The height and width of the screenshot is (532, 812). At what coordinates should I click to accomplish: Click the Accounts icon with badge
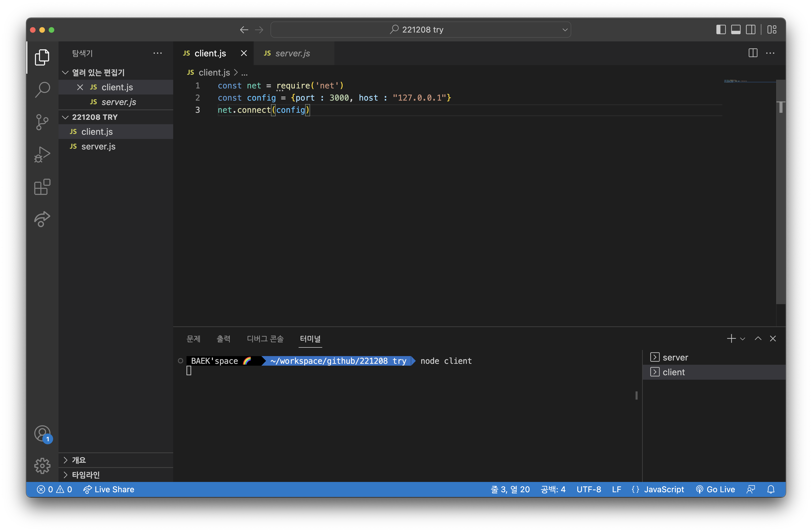tap(42, 434)
